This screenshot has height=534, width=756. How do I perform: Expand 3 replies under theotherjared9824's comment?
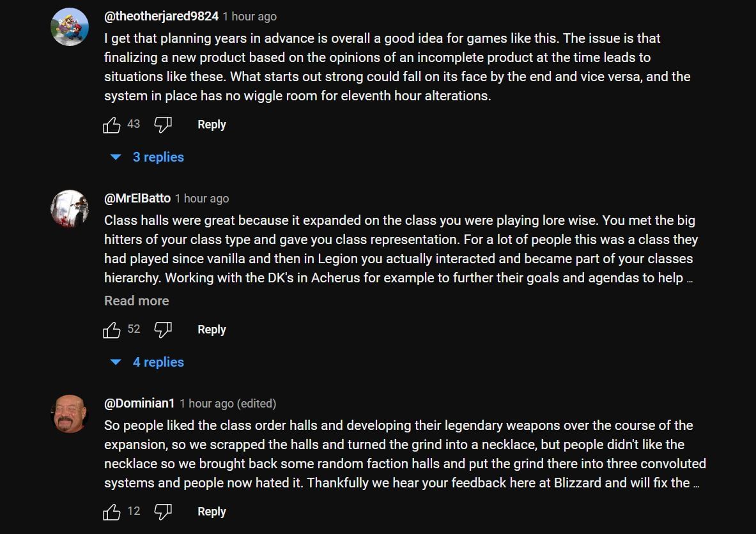[148, 157]
